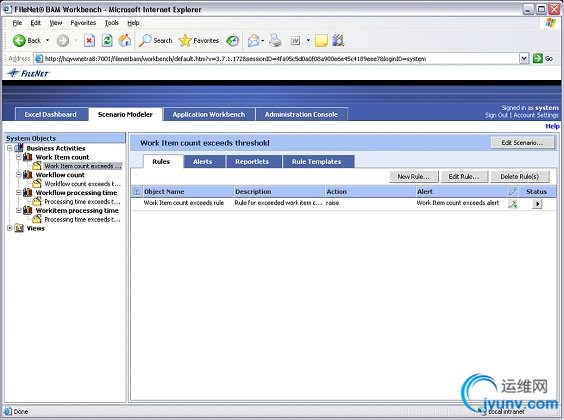Click the Edit Scenario... button
Screen dimensions: 564x420
522,143
